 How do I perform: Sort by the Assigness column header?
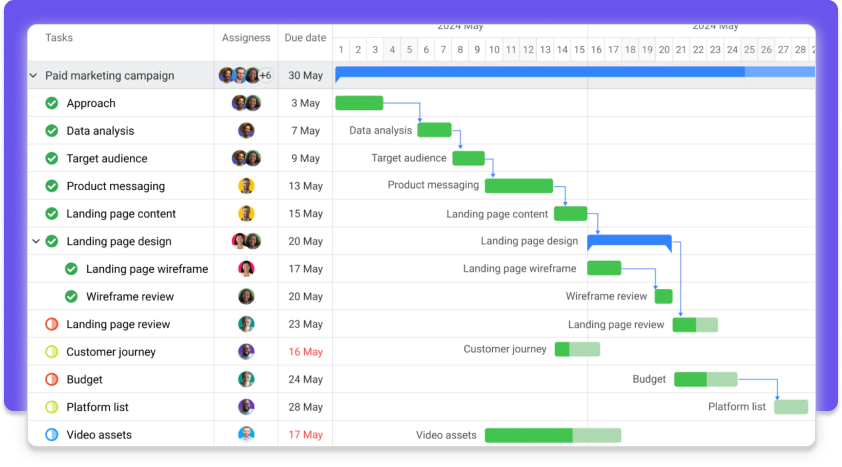click(246, 38)
